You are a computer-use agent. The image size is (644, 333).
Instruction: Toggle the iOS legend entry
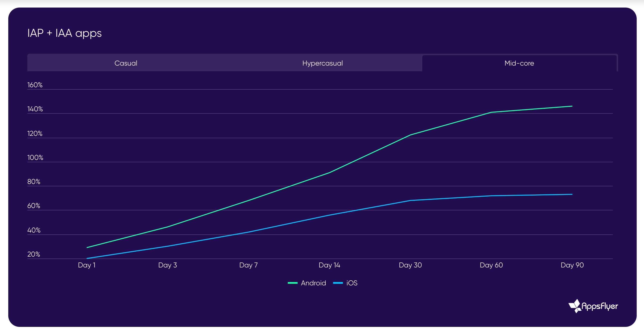click(x=352, y=283)
